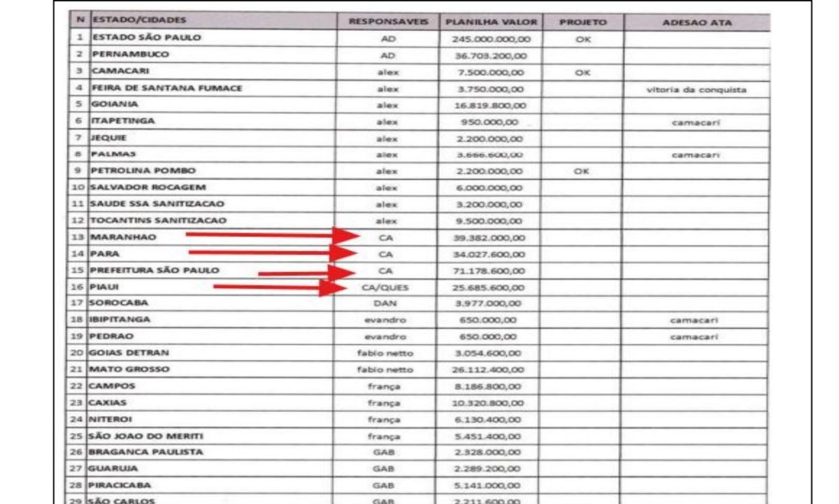Select the PROJETO column header
Image resolution: width=839 pixels, height=504 pixels.
tap(583, 22)
